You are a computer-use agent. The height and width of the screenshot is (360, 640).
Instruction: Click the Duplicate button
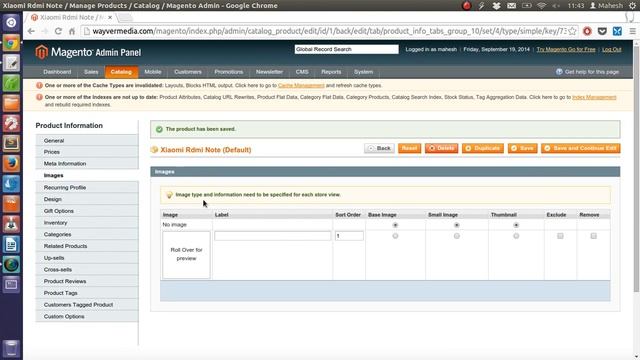pyautogui.click(x=483, y=149)
